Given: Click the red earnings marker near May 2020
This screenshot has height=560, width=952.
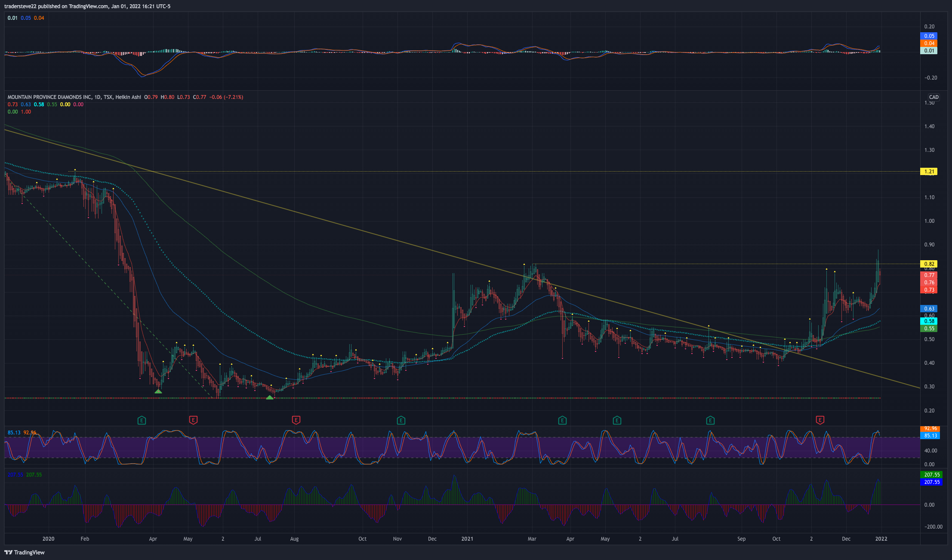Looking at the screenshot, I should 193,420.
